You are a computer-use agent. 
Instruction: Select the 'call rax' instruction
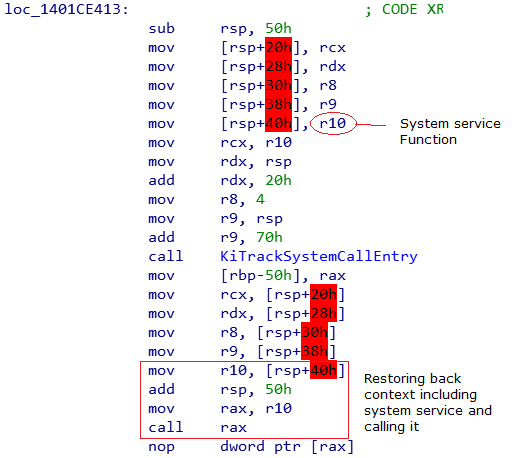tap(198, 428)
